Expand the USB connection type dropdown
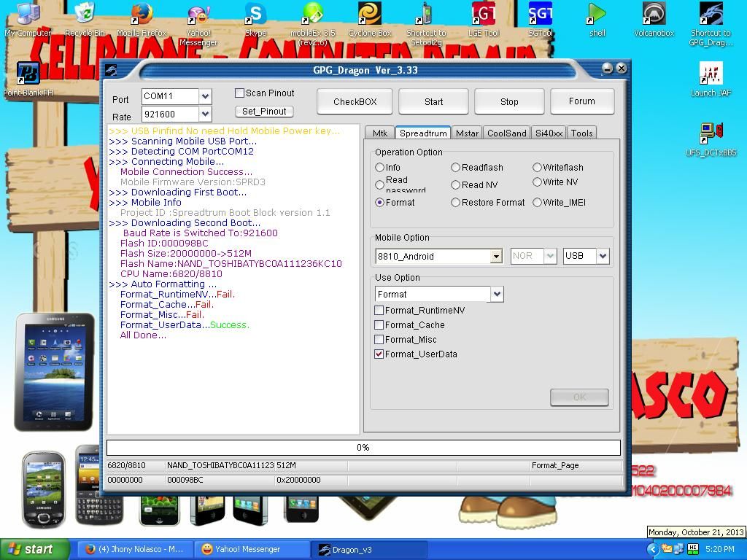 coord(603,256)
